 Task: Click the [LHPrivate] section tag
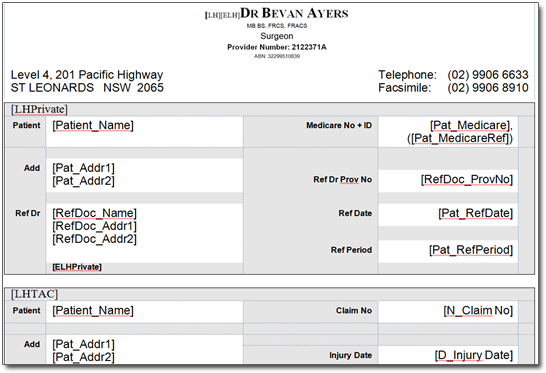(39, 109)
